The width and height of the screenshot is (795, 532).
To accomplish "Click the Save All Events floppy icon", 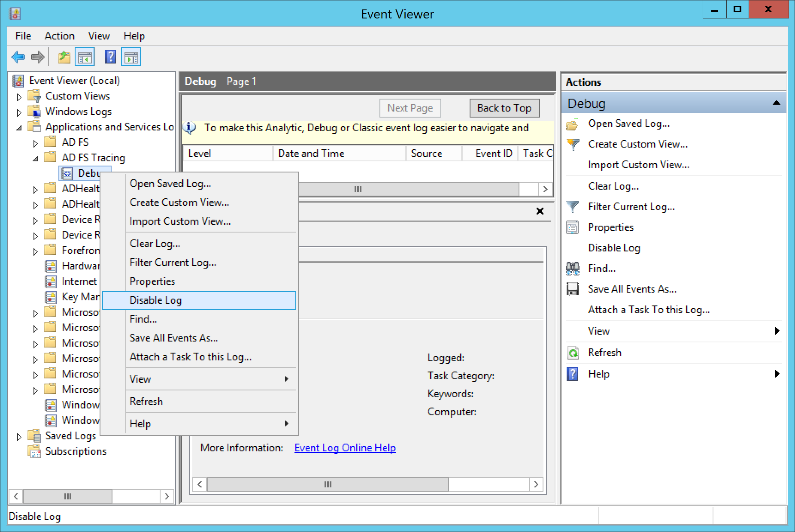I will coord(572,289).
